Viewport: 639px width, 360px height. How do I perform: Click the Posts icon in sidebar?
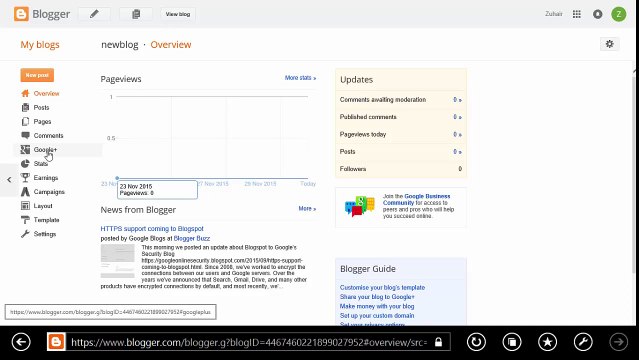25,108
